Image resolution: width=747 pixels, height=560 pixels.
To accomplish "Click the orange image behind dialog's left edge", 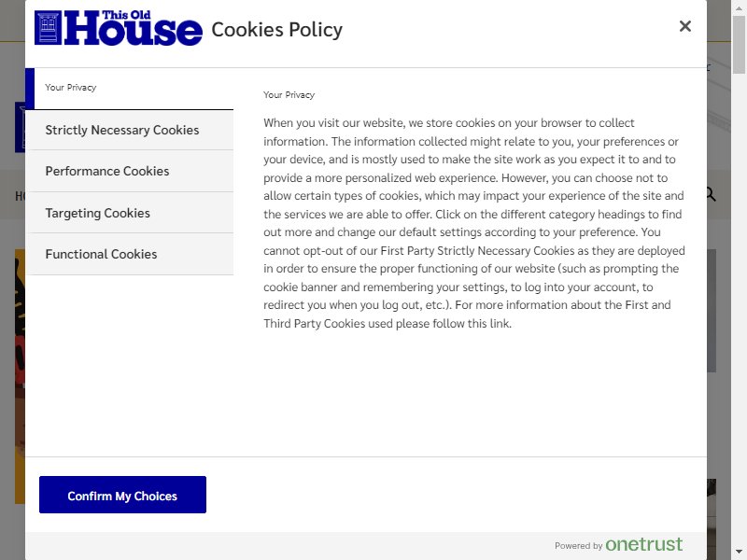I will (x=20, y=376).
